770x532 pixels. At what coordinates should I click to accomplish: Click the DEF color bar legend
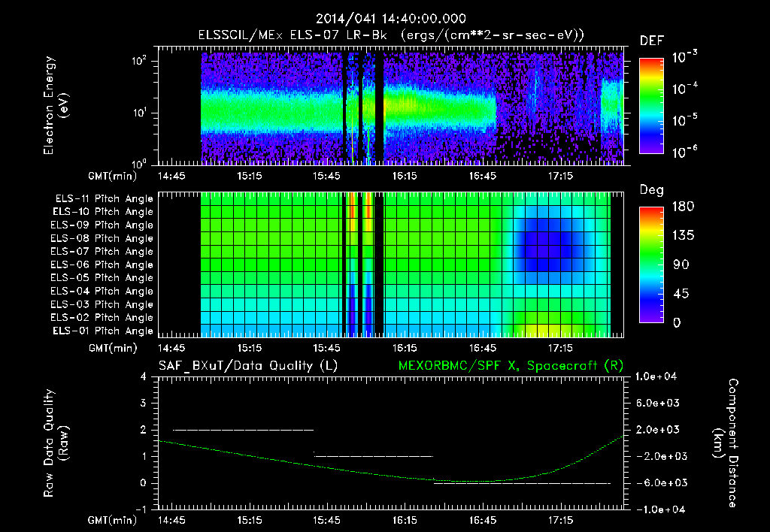651,105
